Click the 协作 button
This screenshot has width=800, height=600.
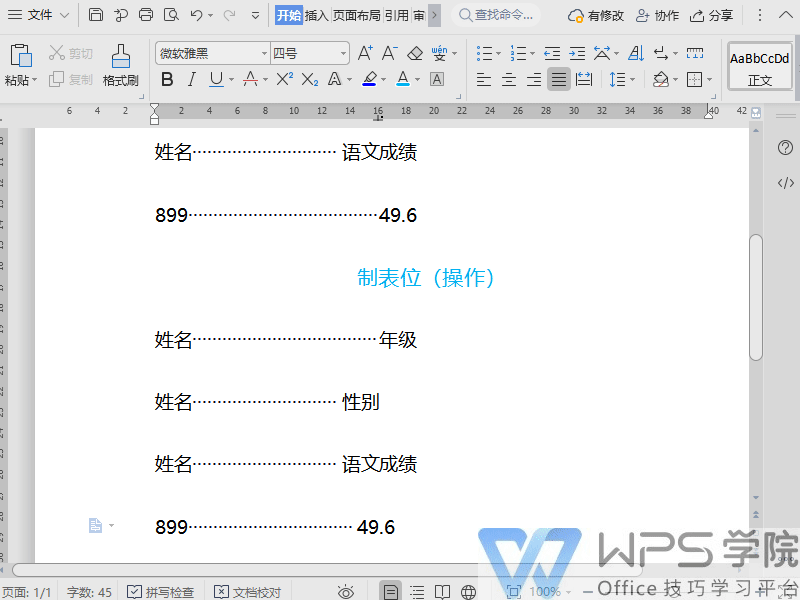(x=657, y=15)
